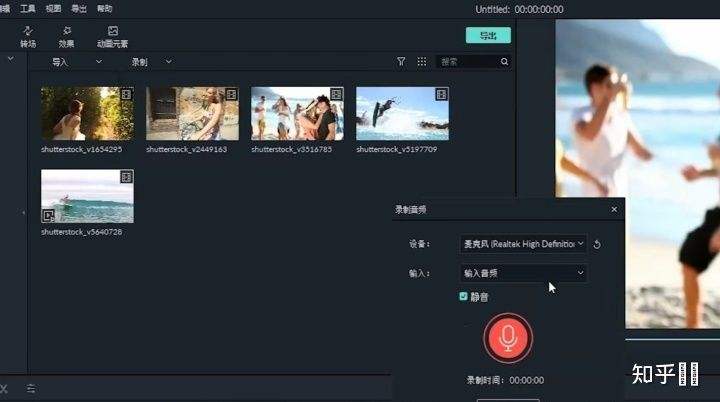The image size is (720, 402).
Task: Refresh the audio device list
Action: pos(597,244)
